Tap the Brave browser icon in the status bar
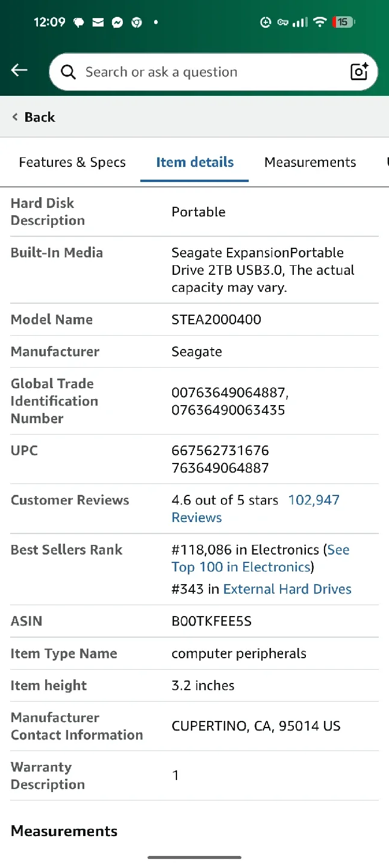This screenshot has height=868, width=389. [x=137, y=22]
